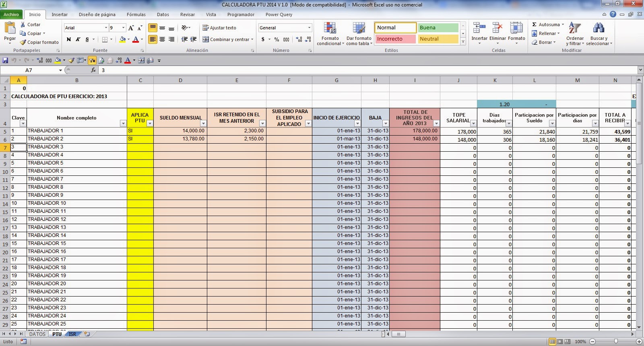Open filter arrow on Clave column

(23, 124)
